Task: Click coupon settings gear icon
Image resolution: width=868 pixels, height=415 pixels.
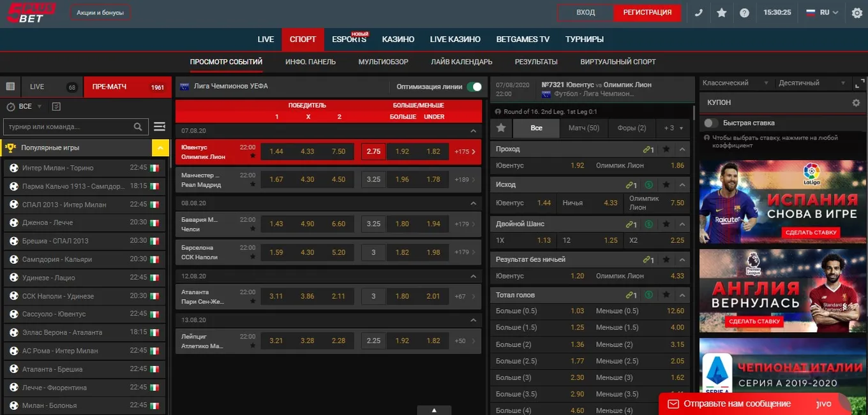Action: [x=857, y=103]
